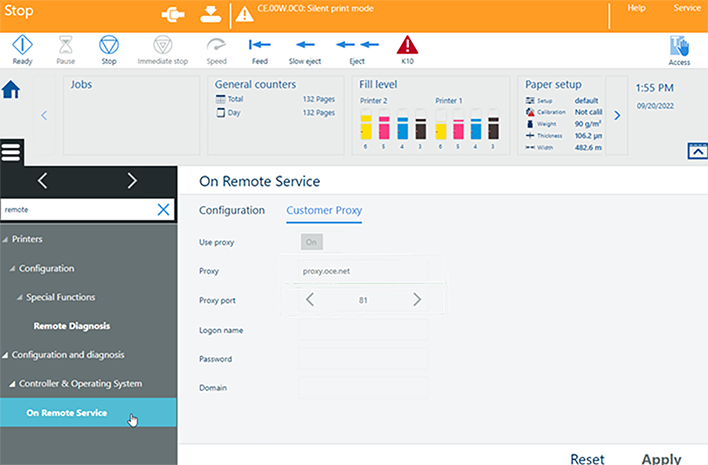The height and width of the screenshot is (465, 708).
Task: Click the Ready status icon
Action: click(22, 45)
